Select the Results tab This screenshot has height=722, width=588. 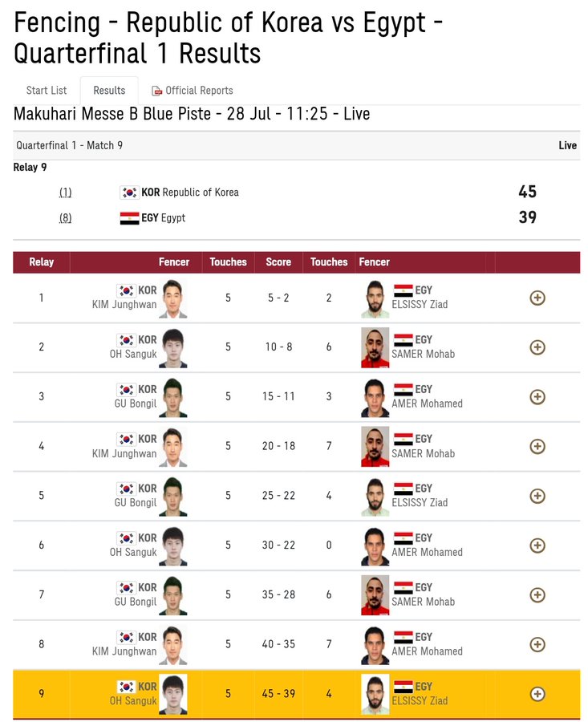tap(109, 91)
